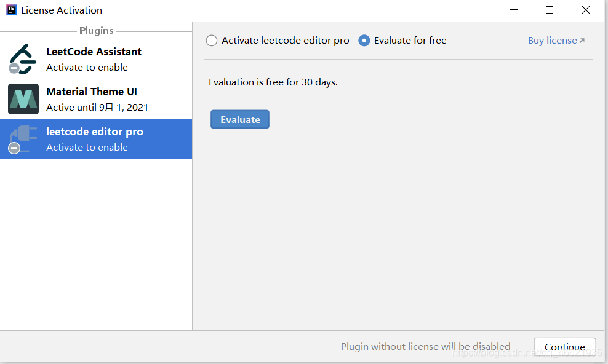Select LeetCode Assistant in plugins list
This screenshot has height=364, width=608.
(x=96, y=59)
